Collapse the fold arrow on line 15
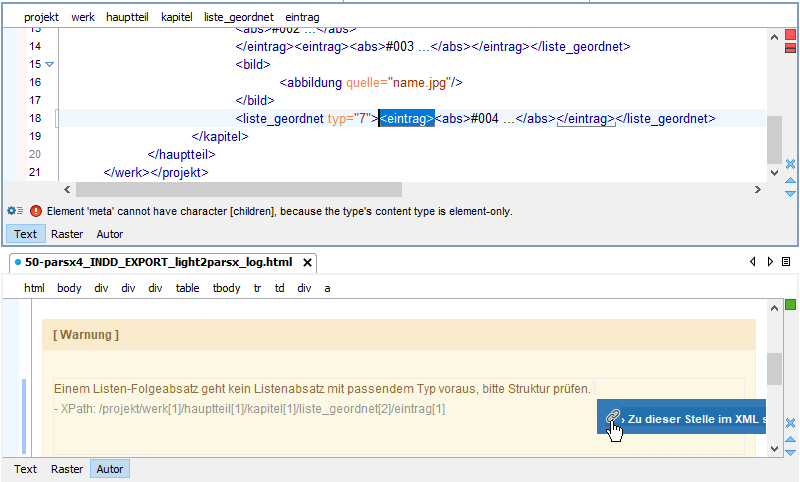The width and height of the screenshot is (800, 482). (x=49, y=65)
